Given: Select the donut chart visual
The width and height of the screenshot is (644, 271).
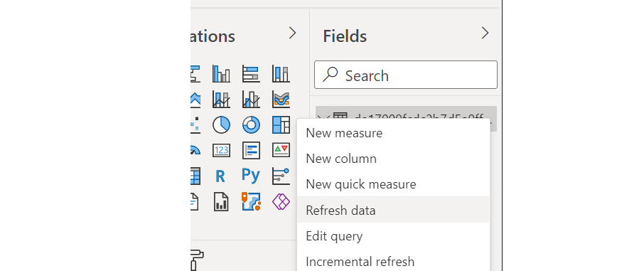Looking at the screenshot, I should coord(251,125).
